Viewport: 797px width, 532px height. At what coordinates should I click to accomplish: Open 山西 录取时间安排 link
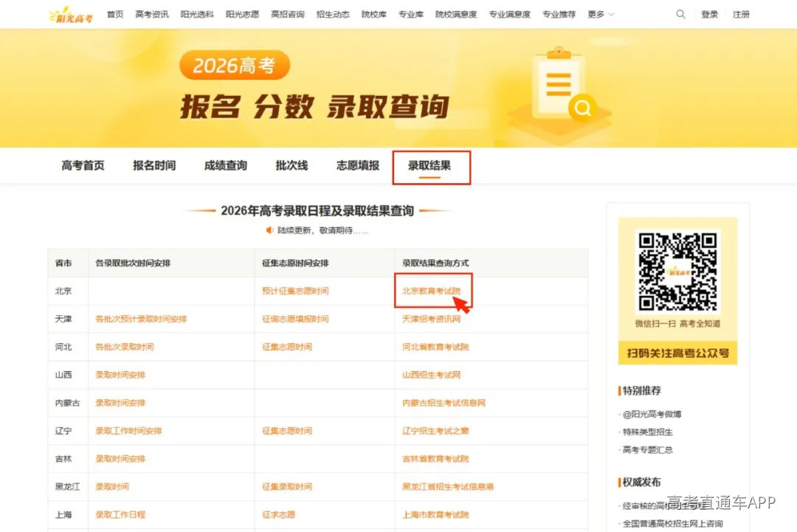[x=120, y=375]
